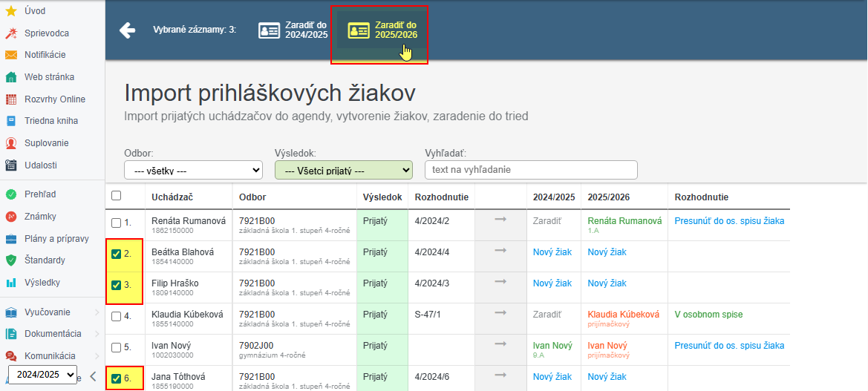Uncheck the box for row 3 Filip Hraško

pyautogui.click(x=116, y=286)
